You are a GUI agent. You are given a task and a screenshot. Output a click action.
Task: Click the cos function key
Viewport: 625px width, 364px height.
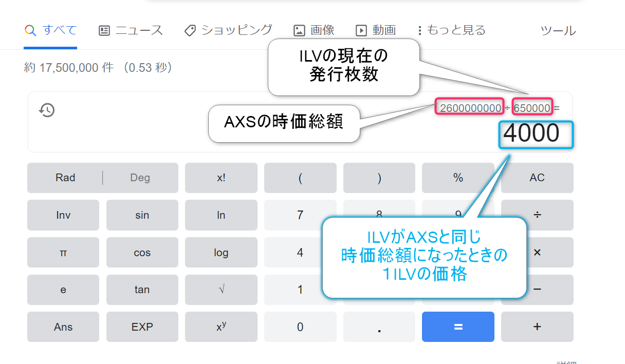142,253
